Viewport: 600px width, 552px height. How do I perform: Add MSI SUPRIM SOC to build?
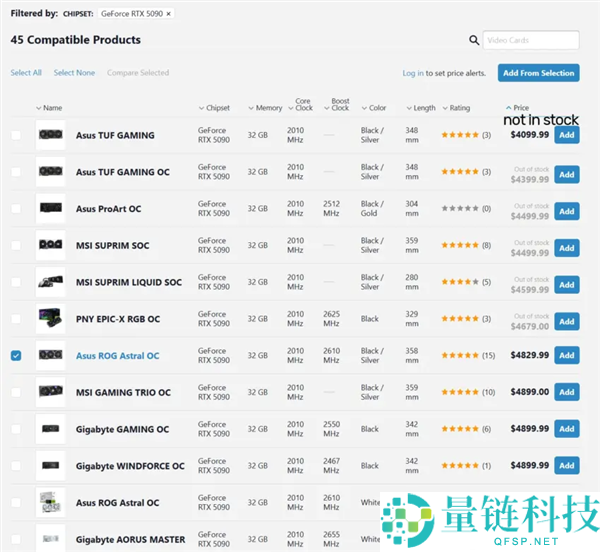click(x=567, y=248)
